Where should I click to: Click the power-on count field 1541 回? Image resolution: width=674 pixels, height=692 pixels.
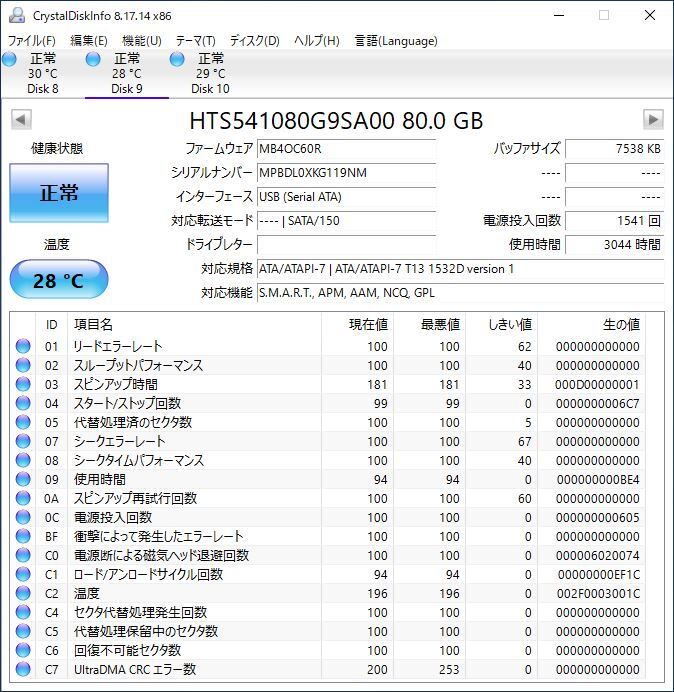click(x=614, y=220)
